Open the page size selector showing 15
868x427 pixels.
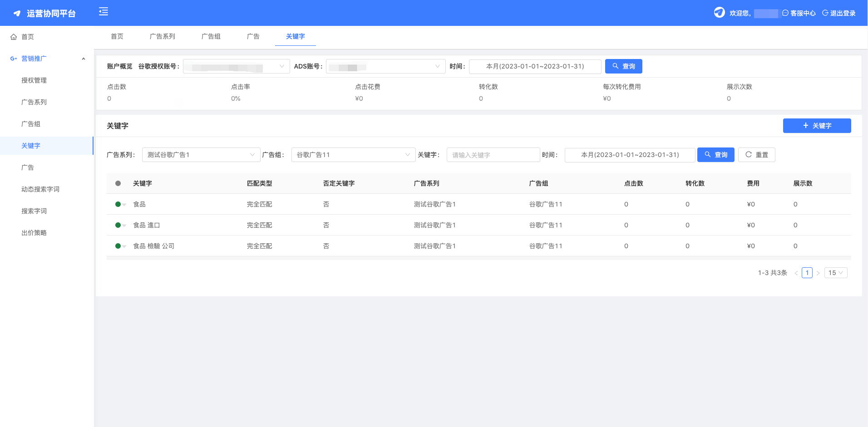[835, 273]
